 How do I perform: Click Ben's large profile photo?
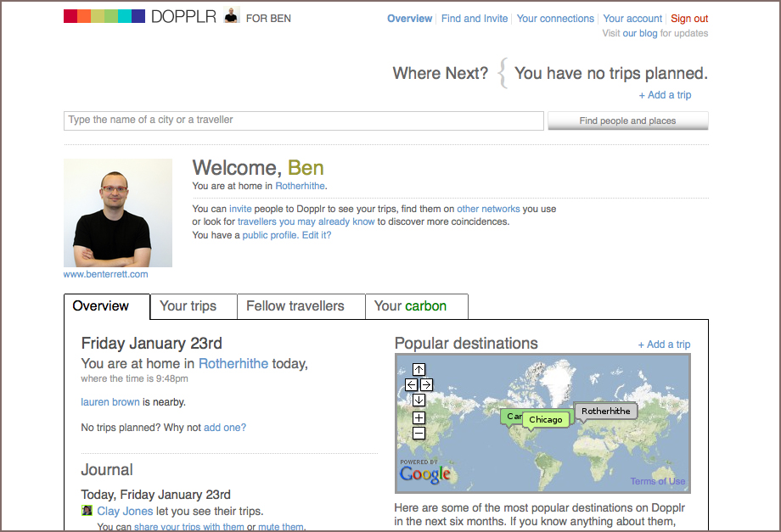click(x=118, y=213)
